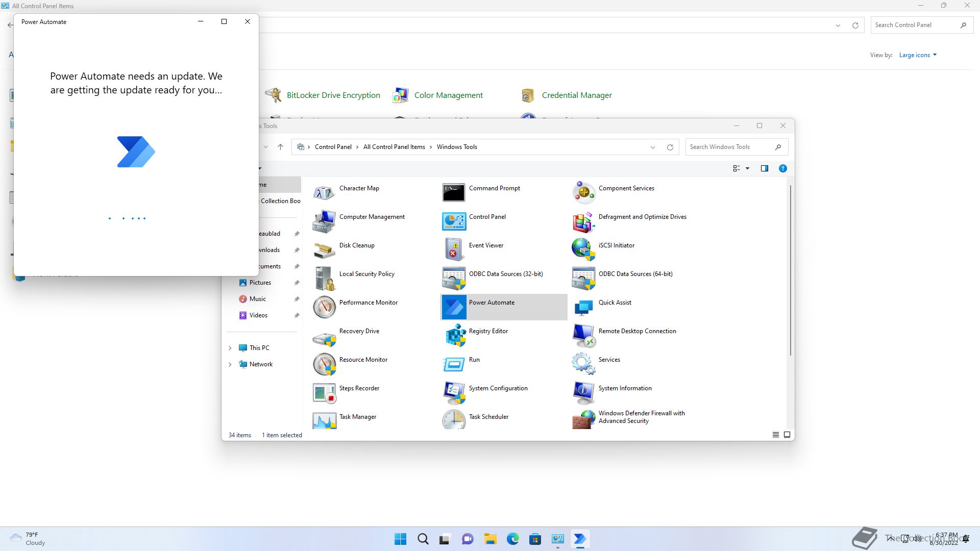
Task: Open Local Security Policy icon
Action: (x=324, y=279)
